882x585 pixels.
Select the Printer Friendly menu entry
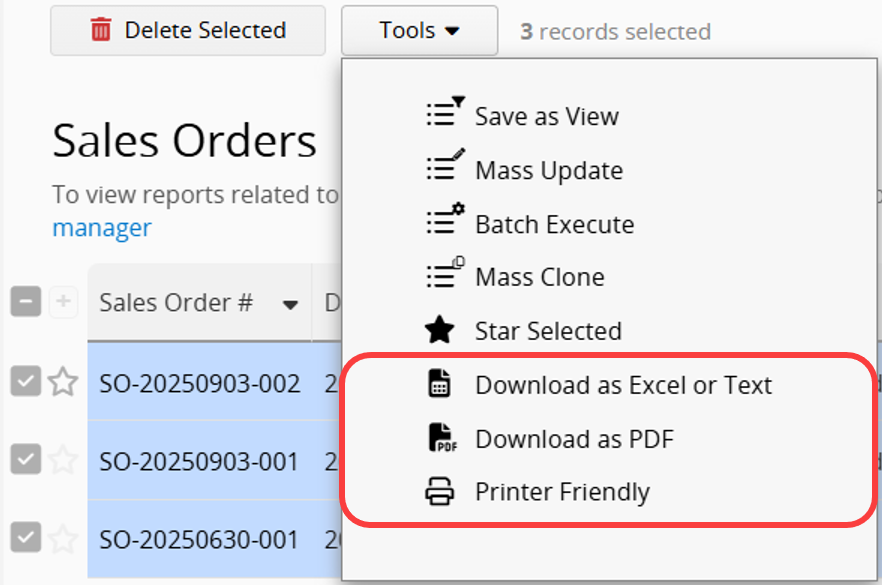pyautogui.click(x=562, y=492)
